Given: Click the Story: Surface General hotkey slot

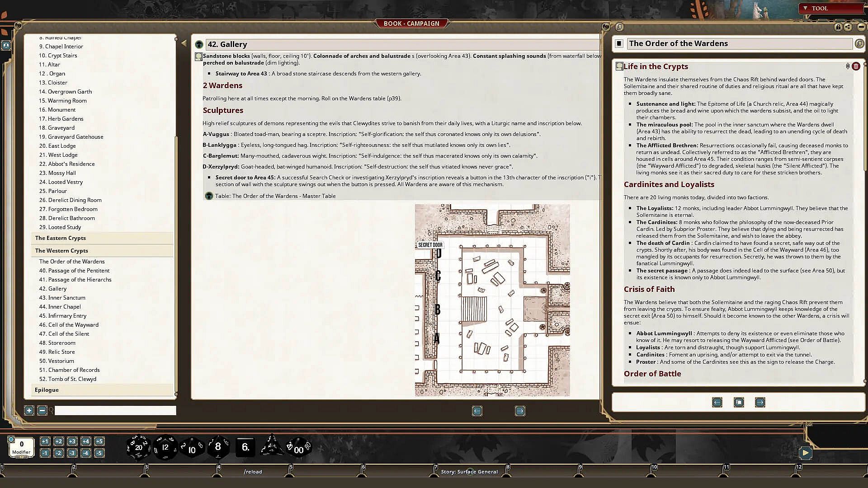Looking at the screenshot, I should (469, 472).
